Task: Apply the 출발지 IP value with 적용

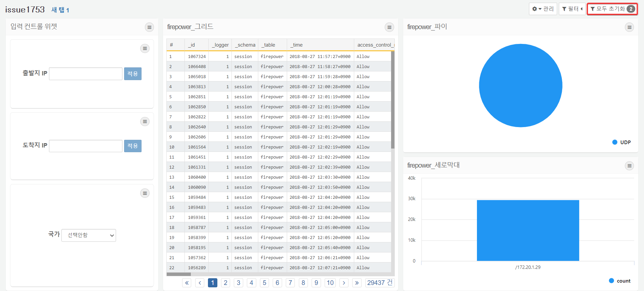Action: pos(133,74)
